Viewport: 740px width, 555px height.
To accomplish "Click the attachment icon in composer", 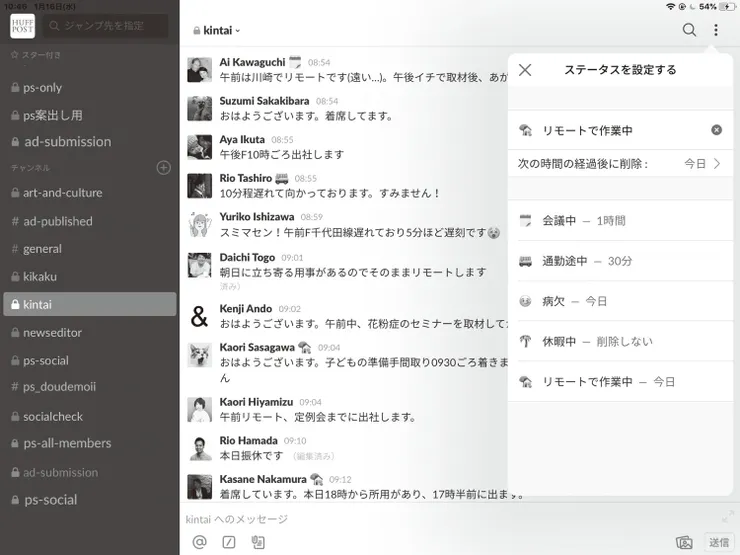I will pos(258,542).
